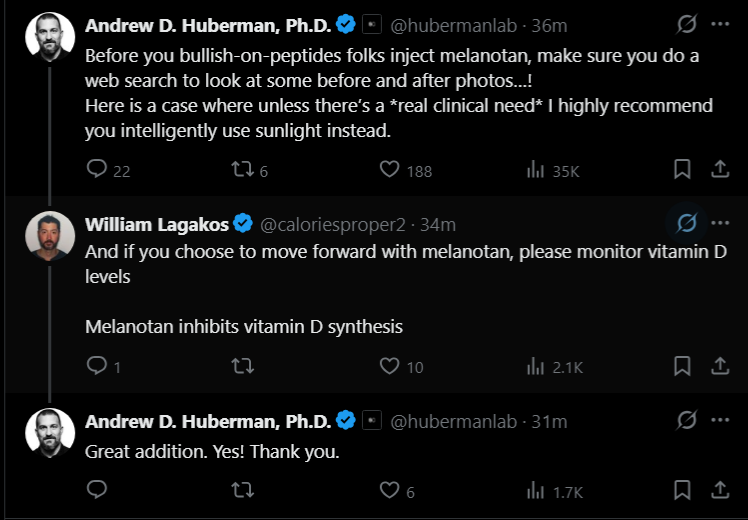Open William Lagakos's profile name link
The image size is (748, 520).
[157, 223]
